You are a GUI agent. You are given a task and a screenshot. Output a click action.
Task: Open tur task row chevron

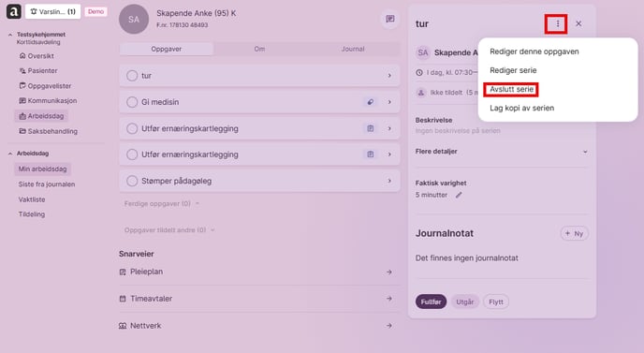pyautogui.click(x=389, y=76)
